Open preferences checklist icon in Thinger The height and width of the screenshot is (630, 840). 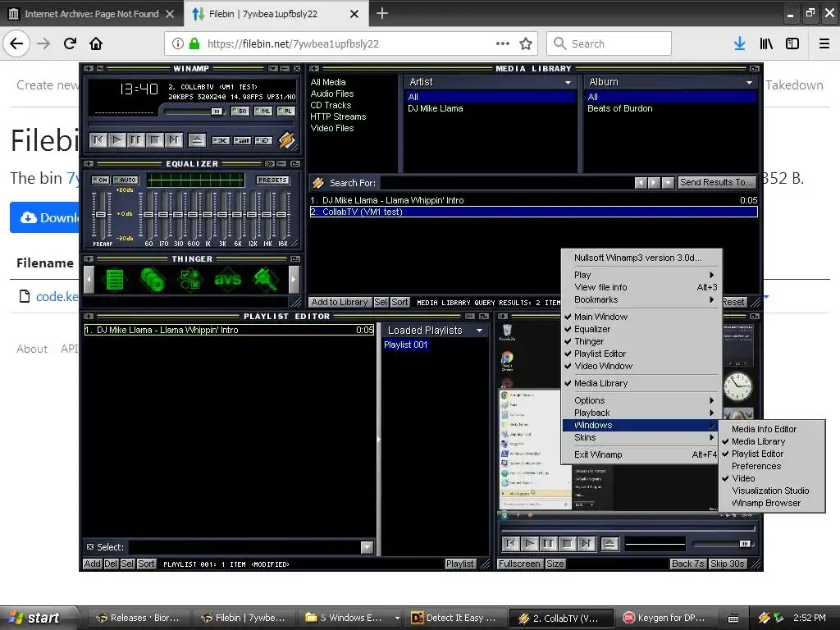tap(190, 279)
